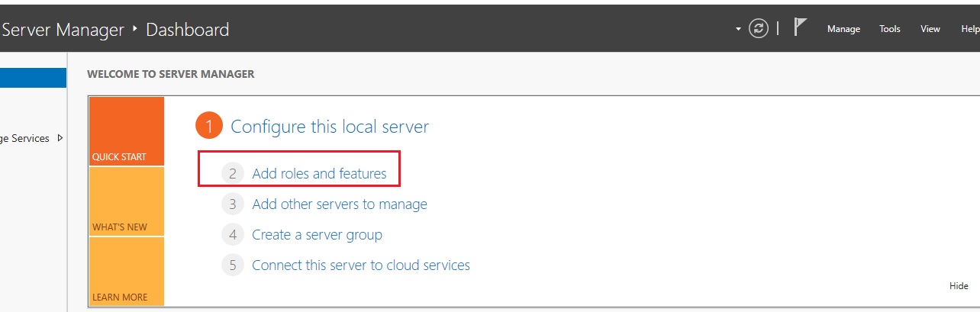Expand the Storage Services arrow in sidebar

(60, 138)
